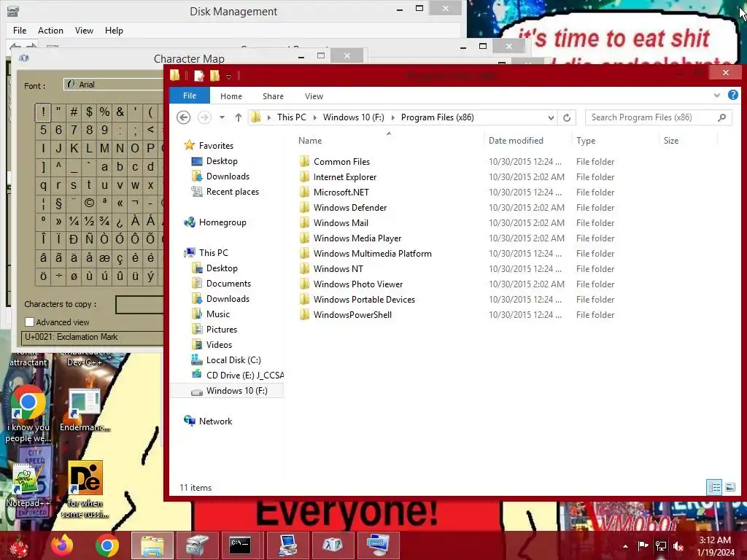Image resolution: width=747 pixels, height=560 pixels.
Task: Toggle Advanced view checkbox in Character Map
Action: (29, 322)
